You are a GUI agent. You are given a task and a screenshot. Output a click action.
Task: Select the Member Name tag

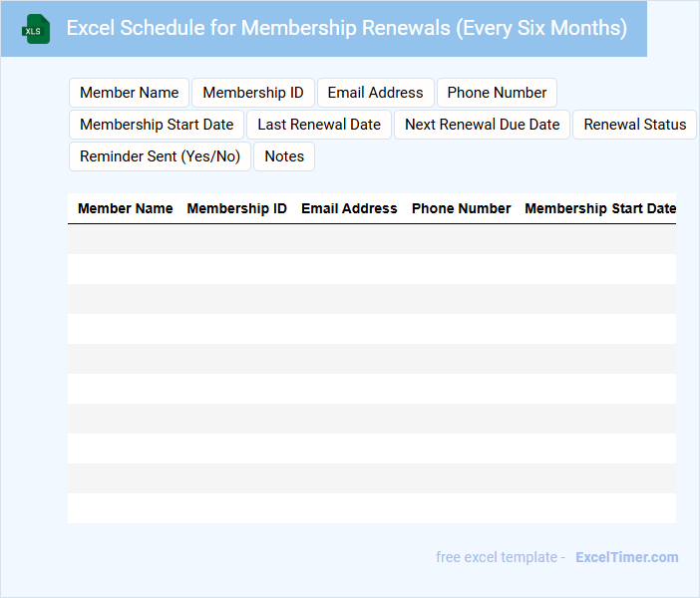click(129, 93)
